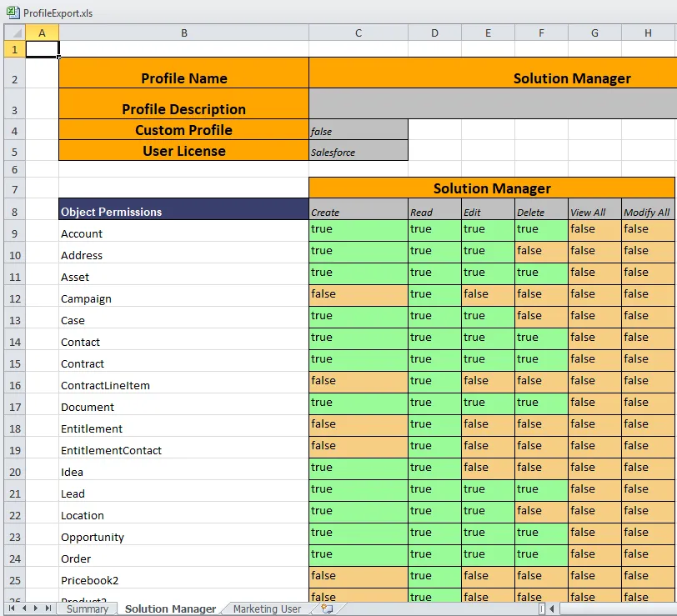Select column H header
This screenshot has height=616, width=677.
(x=648, y=33)
